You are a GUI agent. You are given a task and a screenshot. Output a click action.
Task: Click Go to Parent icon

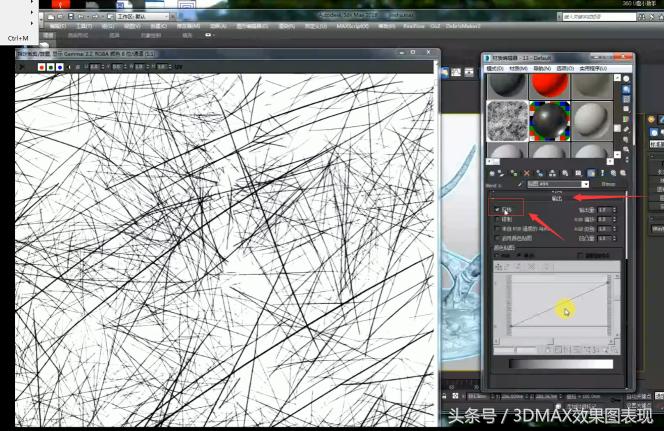pos(613,173)
